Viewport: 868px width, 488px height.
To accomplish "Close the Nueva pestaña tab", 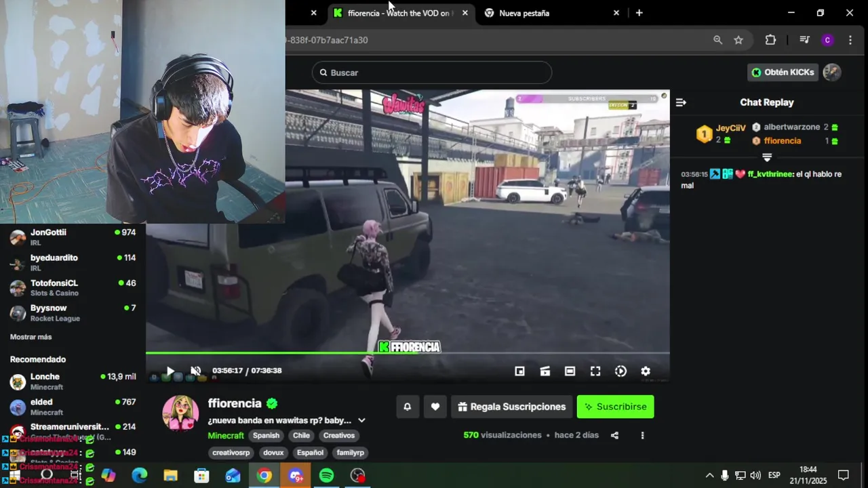I will pos(616,13).
